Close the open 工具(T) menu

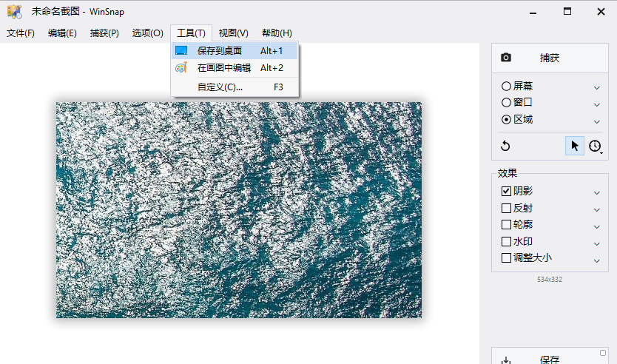point(191,33)
